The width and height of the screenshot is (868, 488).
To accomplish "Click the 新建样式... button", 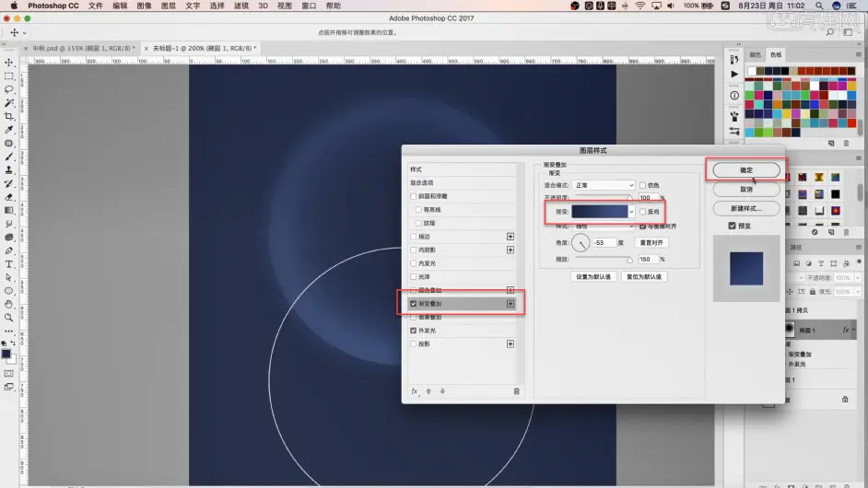I will [x=746, y=209].
